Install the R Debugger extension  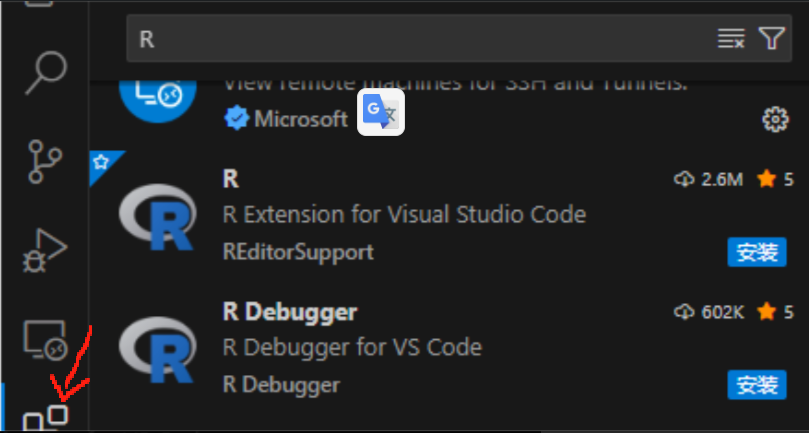757,384
